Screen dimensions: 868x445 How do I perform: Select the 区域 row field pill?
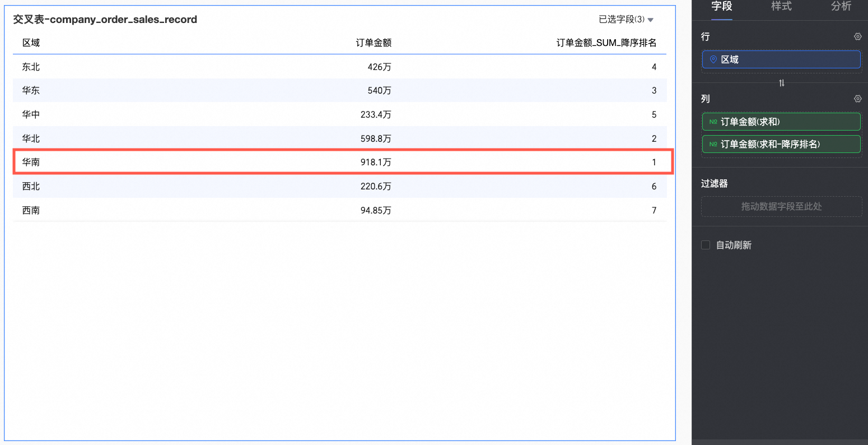pyautogui.click(x=781, y=59)
